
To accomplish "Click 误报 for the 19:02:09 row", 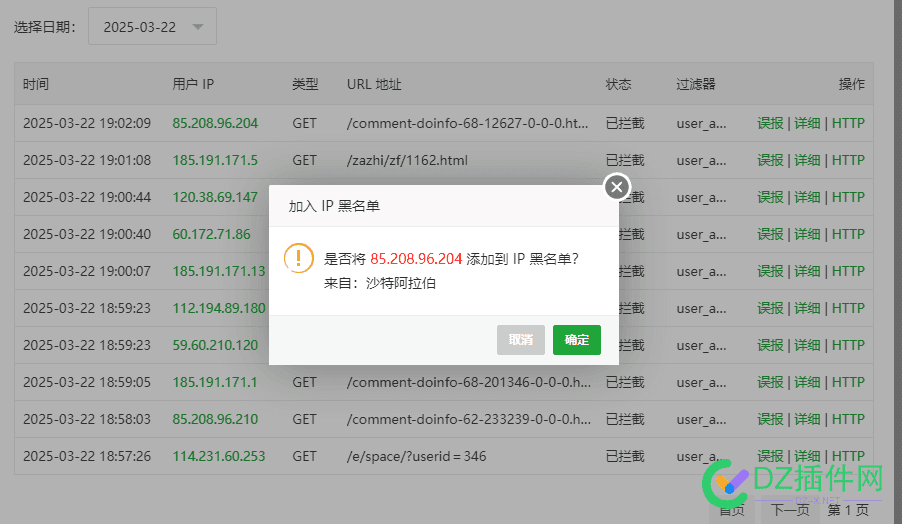I will tap(770, 123).
